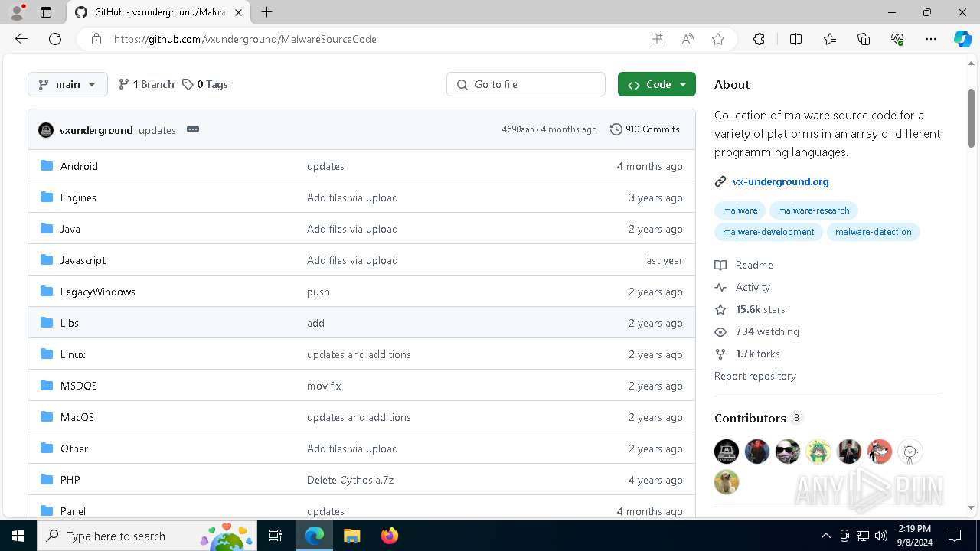Screen dimensions: 980x551
Task: Refresh the page with reload icon
Action: (55, 39)
